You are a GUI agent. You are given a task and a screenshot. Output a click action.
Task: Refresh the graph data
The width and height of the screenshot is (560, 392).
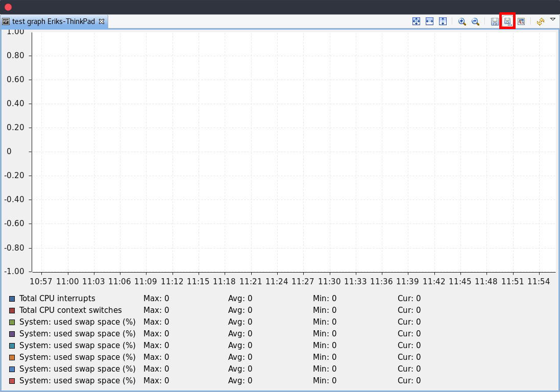540,21
